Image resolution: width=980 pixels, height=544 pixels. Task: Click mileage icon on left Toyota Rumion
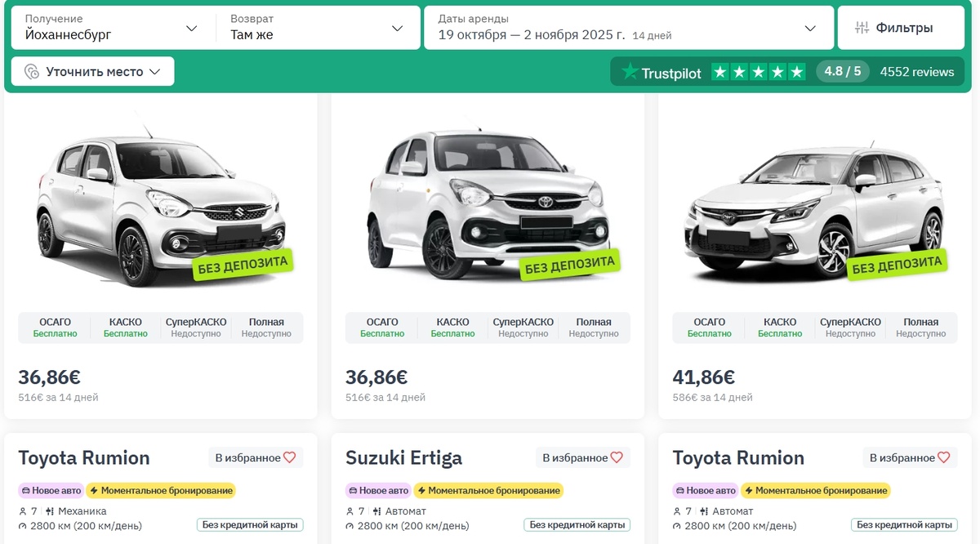click(23, 525)
